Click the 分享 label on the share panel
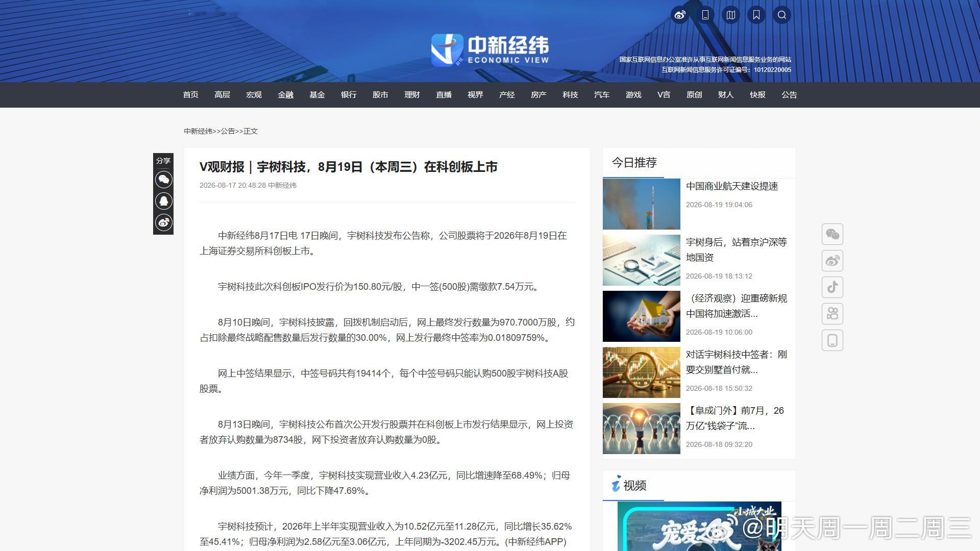This screenshot has width=980, height=551. click(x=163, y=161)
